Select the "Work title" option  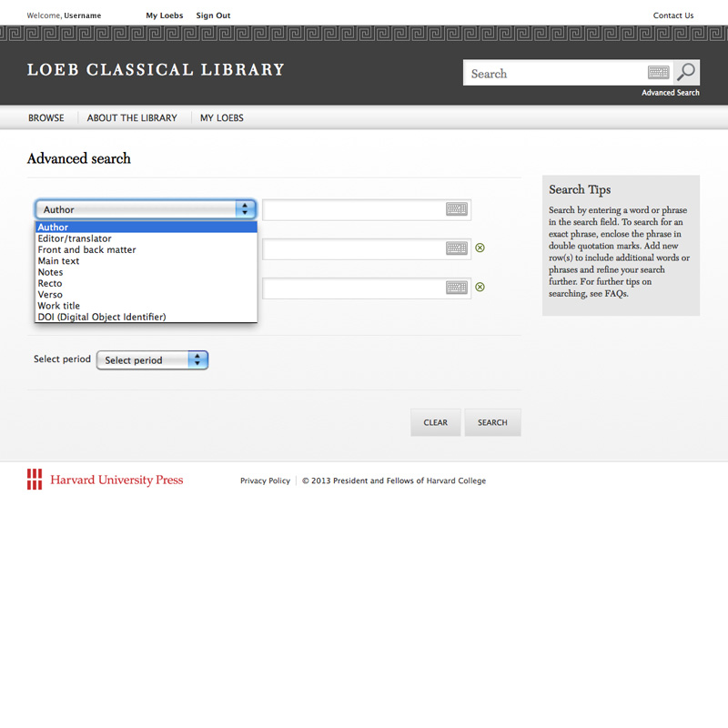[x=58, y=306]
